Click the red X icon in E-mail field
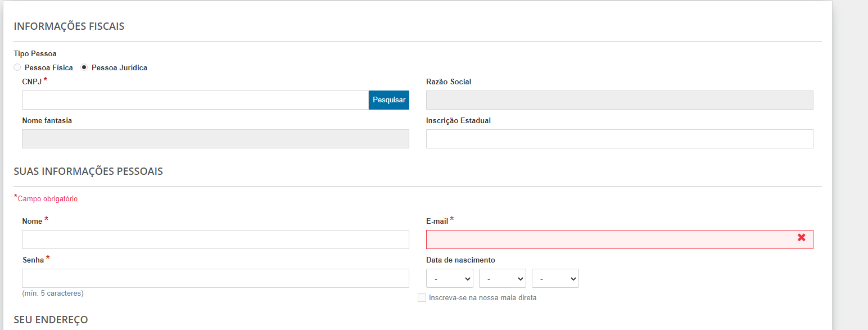868x330 pixels. click(802, 238)
